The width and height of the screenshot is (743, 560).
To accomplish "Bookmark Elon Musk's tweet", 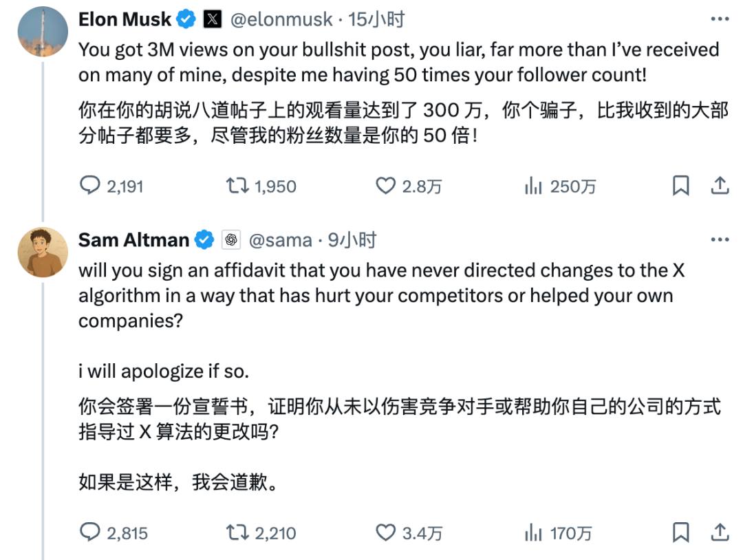I will point(681,185).
